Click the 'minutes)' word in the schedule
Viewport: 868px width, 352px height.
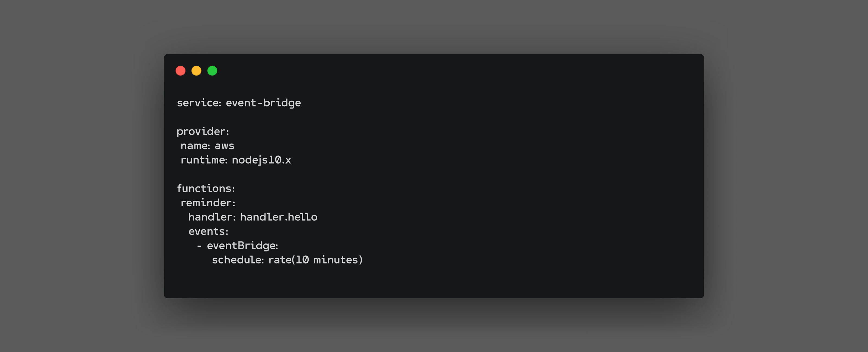(x=338, y=260)
